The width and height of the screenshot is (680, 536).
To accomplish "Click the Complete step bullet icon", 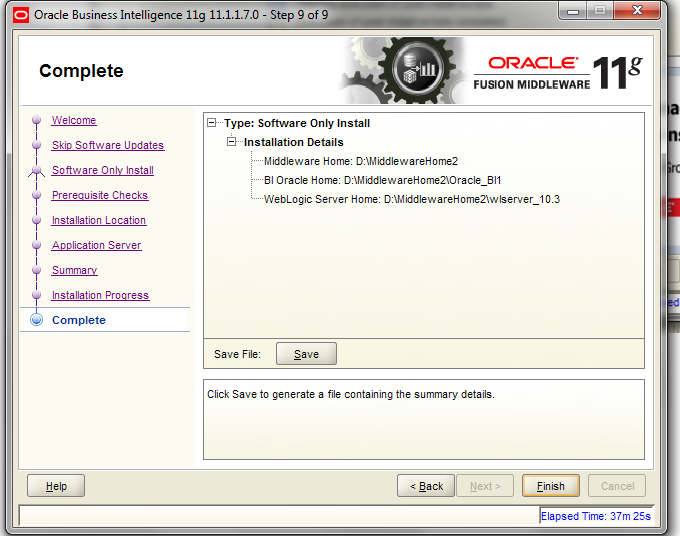I will pos(36,320).
